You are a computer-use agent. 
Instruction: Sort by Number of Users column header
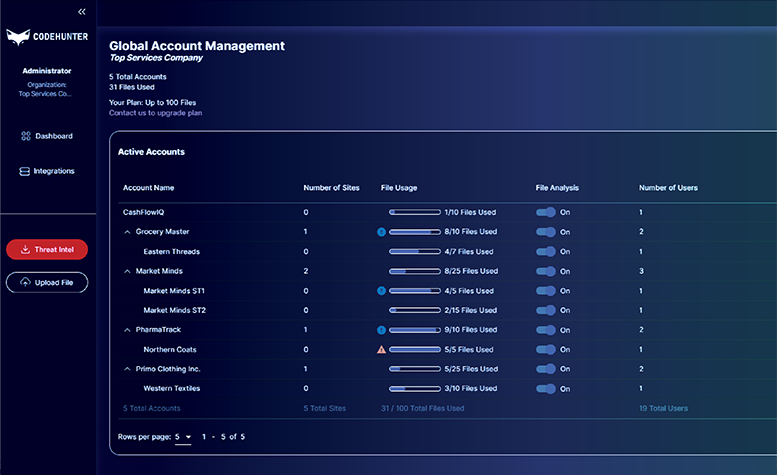(668, 188)
